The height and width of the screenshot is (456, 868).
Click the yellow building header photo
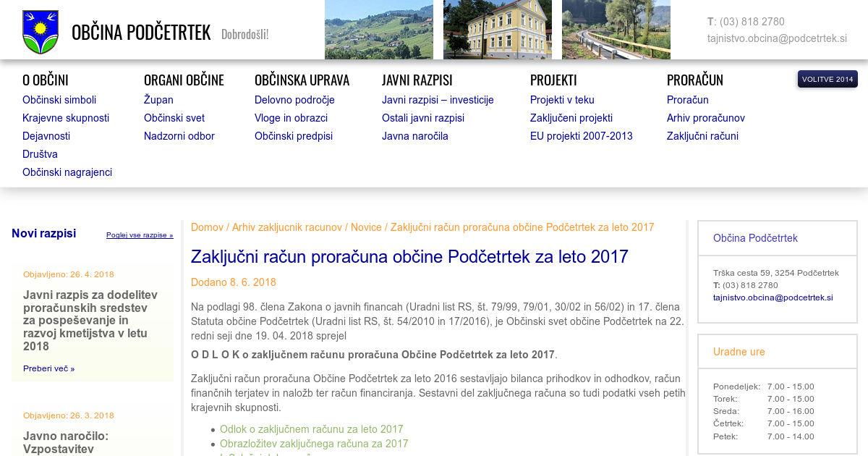(x=497, y=30)
